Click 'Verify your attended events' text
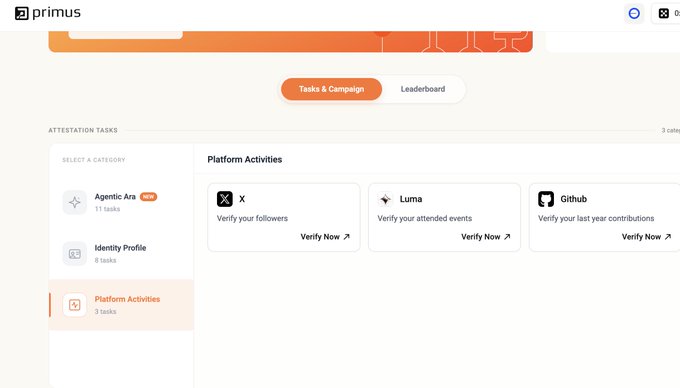 pyautogui.click(x=425, y=218)
